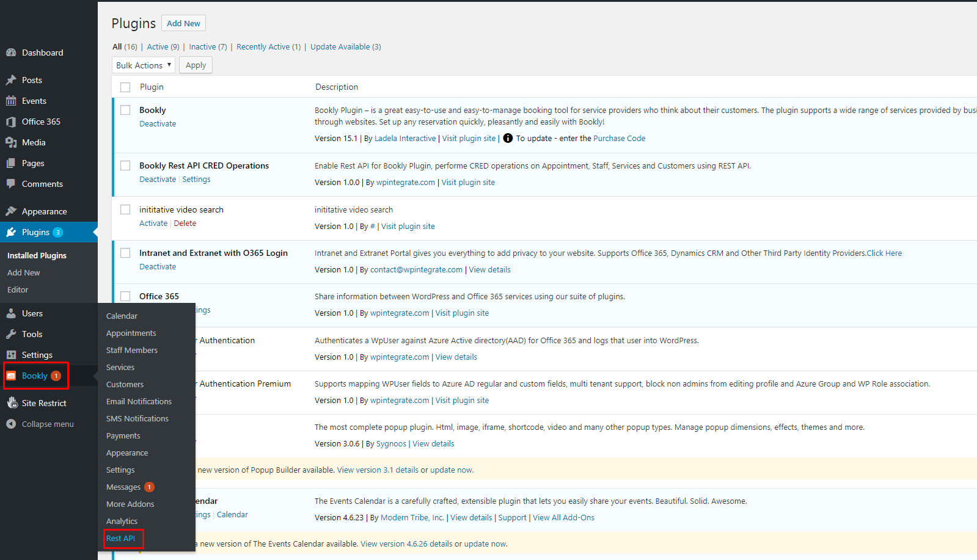Screen dimensions: 977x560
Task: Open Email Notifications in the Bookly submenu
Action: pos(139,401)
